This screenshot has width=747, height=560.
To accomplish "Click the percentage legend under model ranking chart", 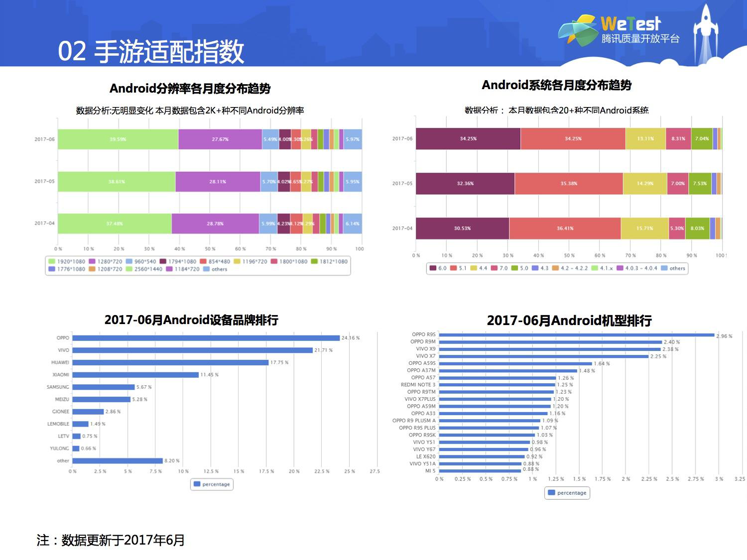I will (567, 493).
